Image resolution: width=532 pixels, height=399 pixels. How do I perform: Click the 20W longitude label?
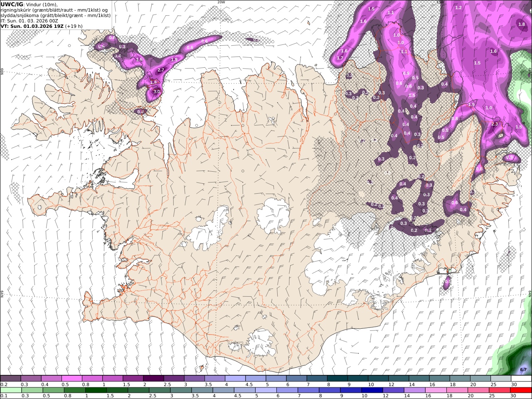[221, 2]
